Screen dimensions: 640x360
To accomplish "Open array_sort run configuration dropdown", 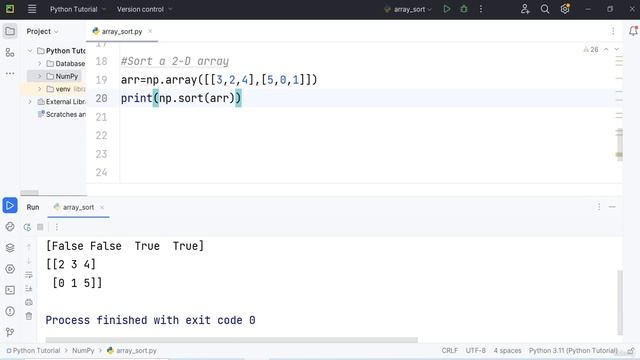I will [x=408, y=9].
